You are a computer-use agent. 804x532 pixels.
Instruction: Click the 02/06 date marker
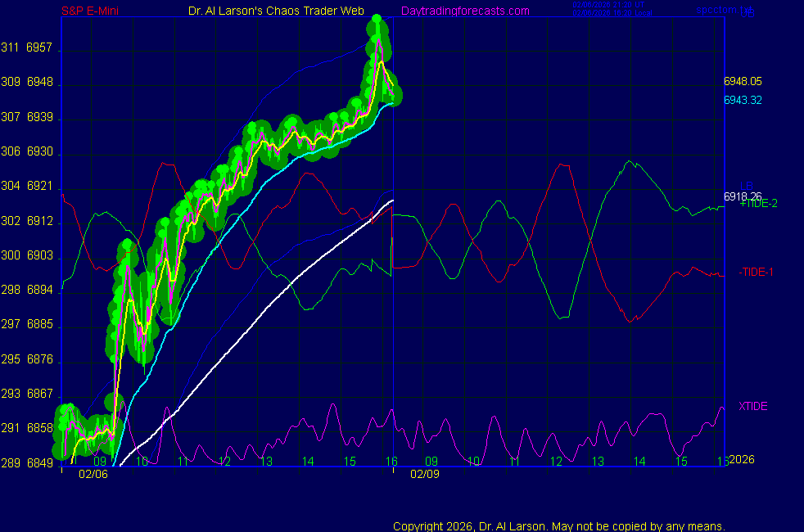(93, 474)
